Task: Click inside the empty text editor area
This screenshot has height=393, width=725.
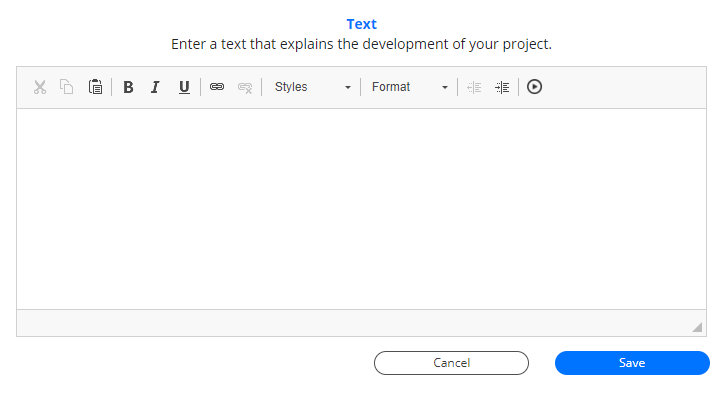Action: click(362, 209)
